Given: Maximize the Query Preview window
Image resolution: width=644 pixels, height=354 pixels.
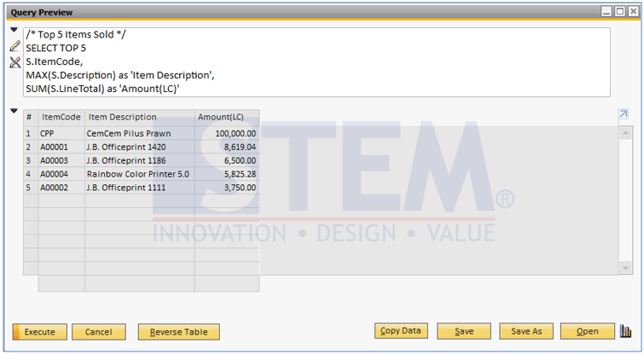Looking at the screenshot, I should [620, 11].
